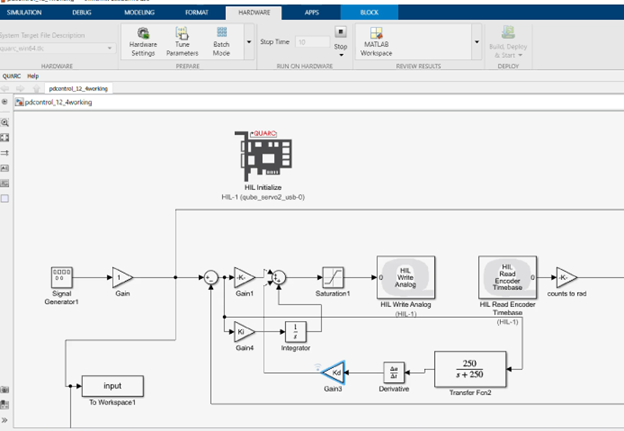This screenshot has height=431, width=624.
Task: Open the Modeling ribbon tab
Action: pyautogui.click(x=139, y=12)
